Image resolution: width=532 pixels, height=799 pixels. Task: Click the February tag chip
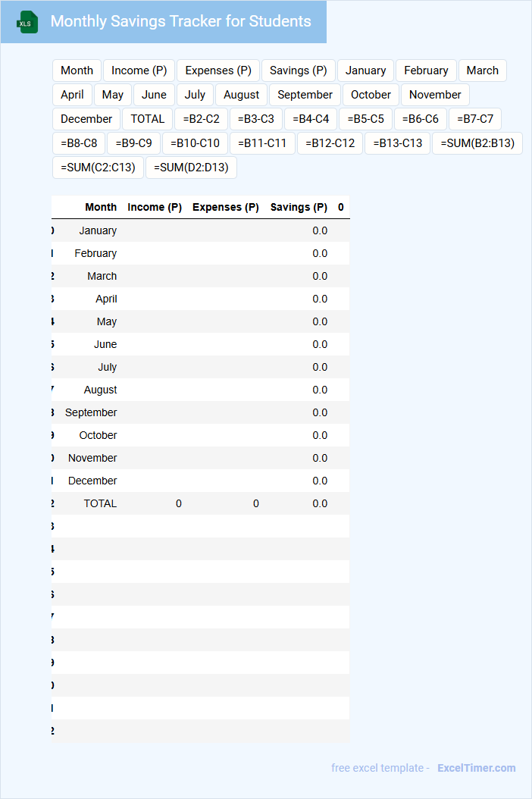coord(426,70)
